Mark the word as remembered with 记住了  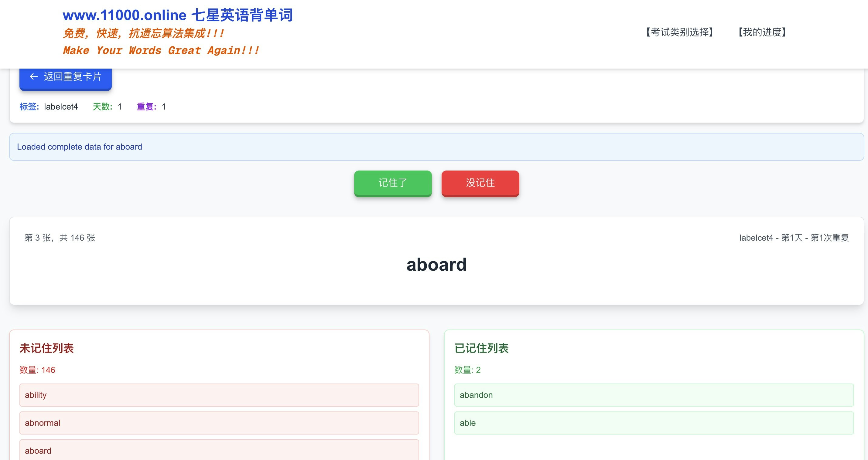393,183
